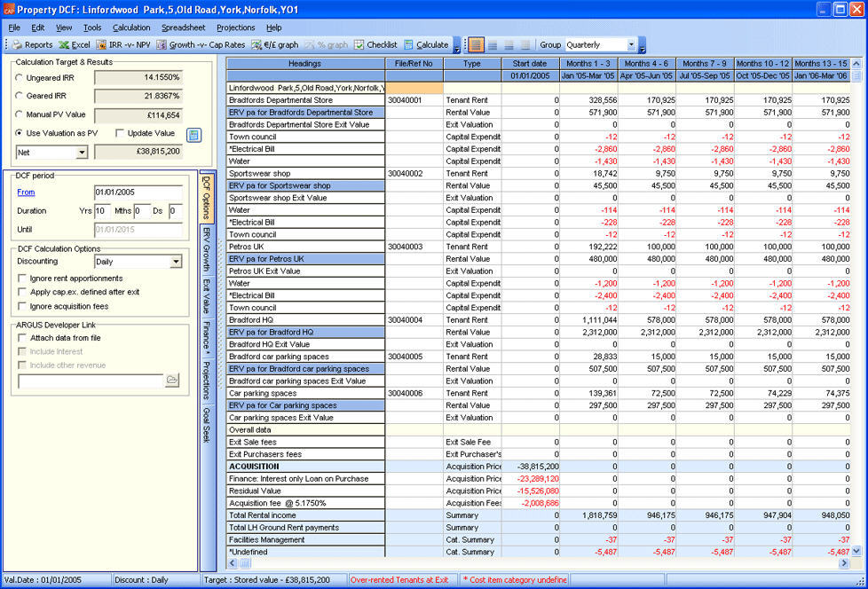Open the Discounting Daily dropdown
Screen dimensions: 868x589
pos(176,262)
